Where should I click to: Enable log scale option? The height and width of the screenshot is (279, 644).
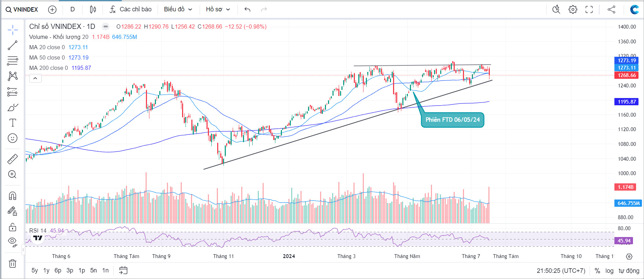(x=609, y=271)
